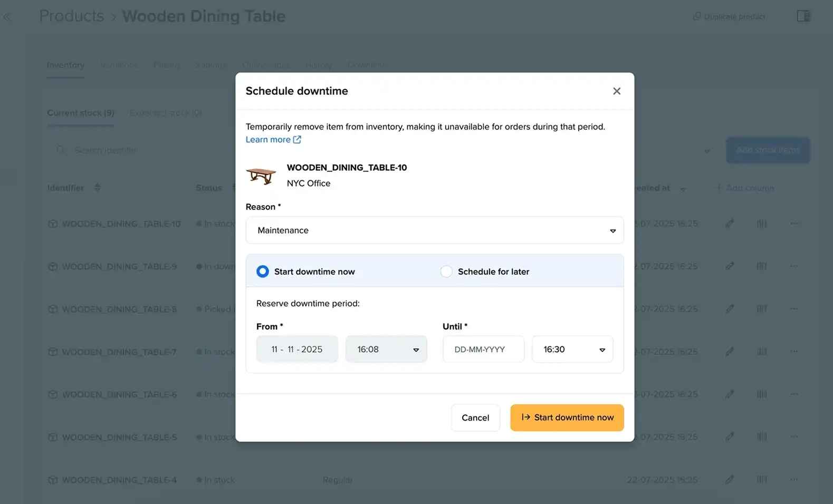833x504 pixels.
Task: Select Start downtime now radio option
Action: pos(263,272)
